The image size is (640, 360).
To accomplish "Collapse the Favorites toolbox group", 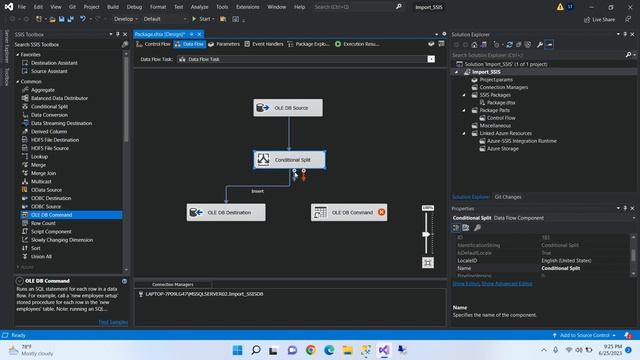I will pos(18,54).
